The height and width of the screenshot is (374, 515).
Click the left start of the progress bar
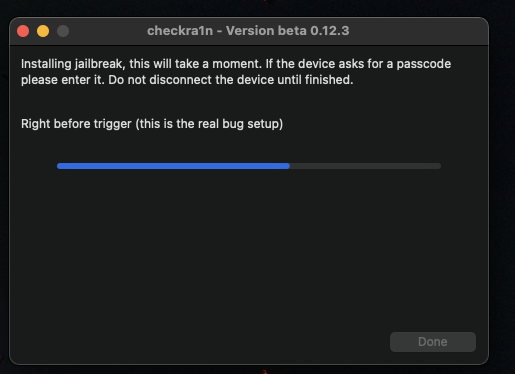tap(59, 166)
